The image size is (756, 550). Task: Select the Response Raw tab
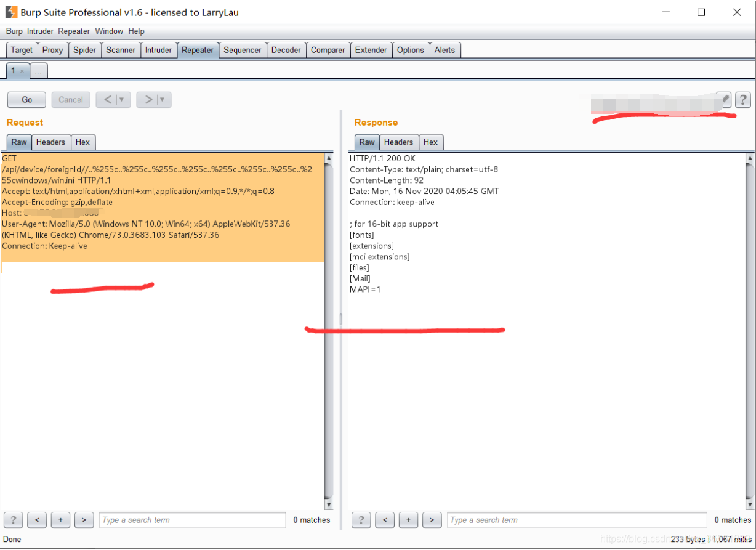(367, 142)
